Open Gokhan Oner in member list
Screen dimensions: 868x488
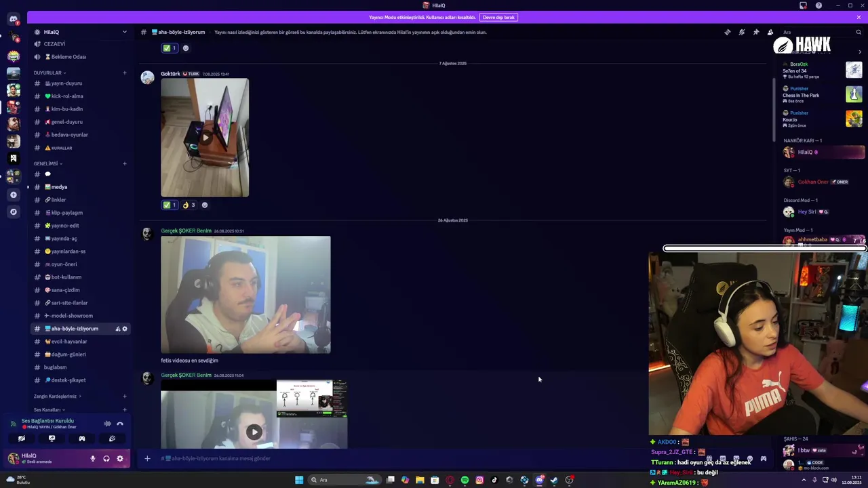pos(824,182)
